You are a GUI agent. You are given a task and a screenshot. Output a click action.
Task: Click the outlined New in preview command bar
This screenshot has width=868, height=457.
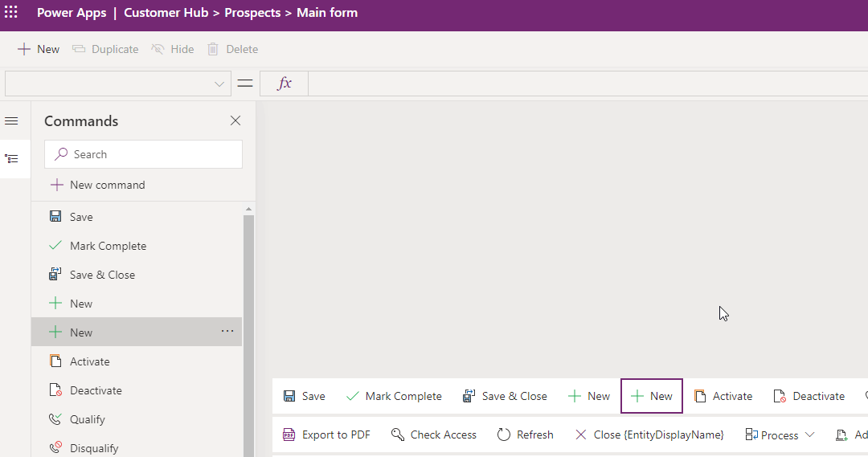pyautogui.click(x=652, y=396)
